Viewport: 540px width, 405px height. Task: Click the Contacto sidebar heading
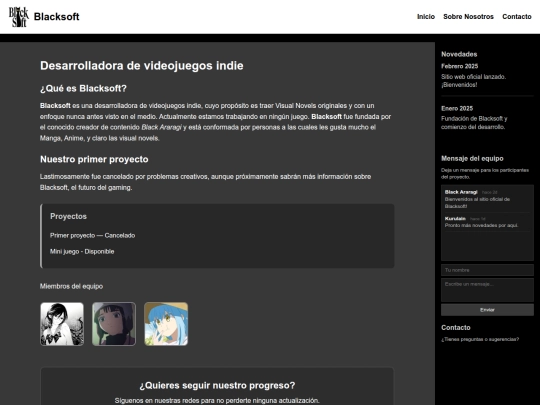[456, 328]
